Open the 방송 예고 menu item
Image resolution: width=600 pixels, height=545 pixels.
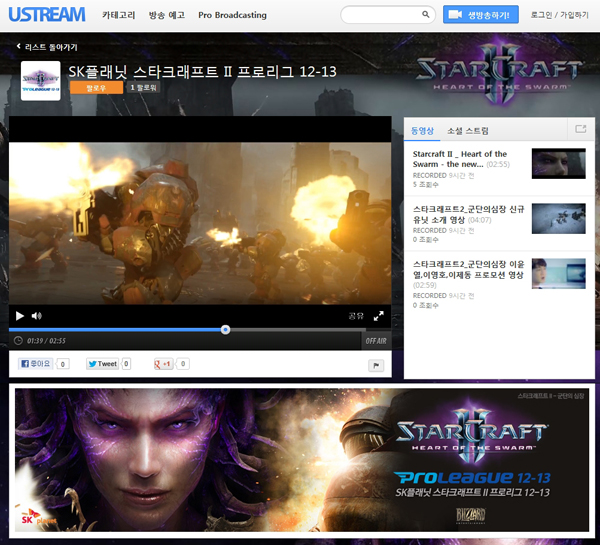click(x=165, y=16)
